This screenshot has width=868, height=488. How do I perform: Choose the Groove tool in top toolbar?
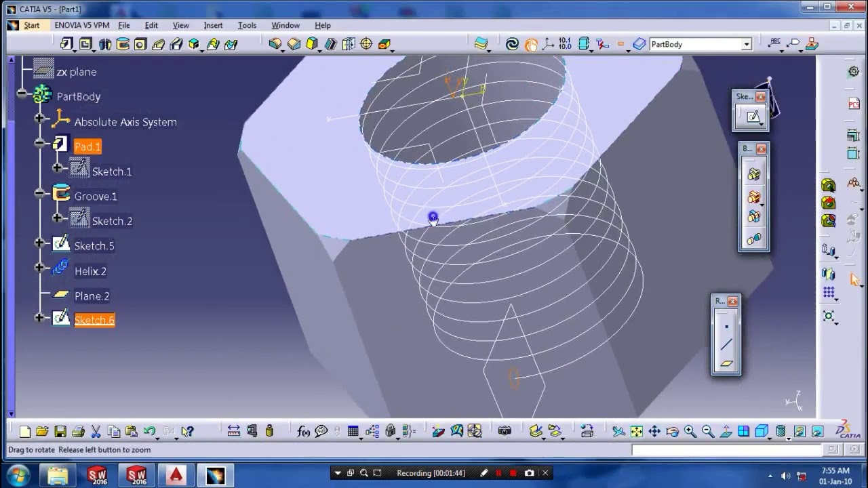(x=123, y=44)
